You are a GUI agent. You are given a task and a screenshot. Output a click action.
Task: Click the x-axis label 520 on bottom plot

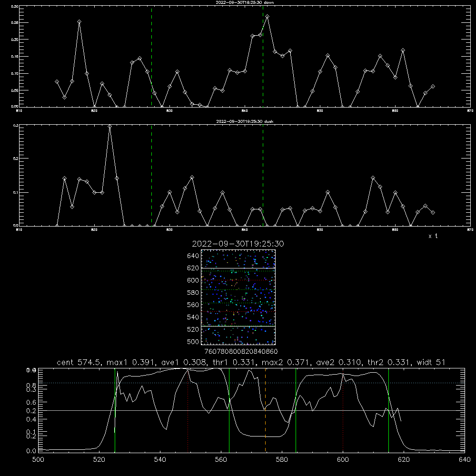(x=99, y=460)
